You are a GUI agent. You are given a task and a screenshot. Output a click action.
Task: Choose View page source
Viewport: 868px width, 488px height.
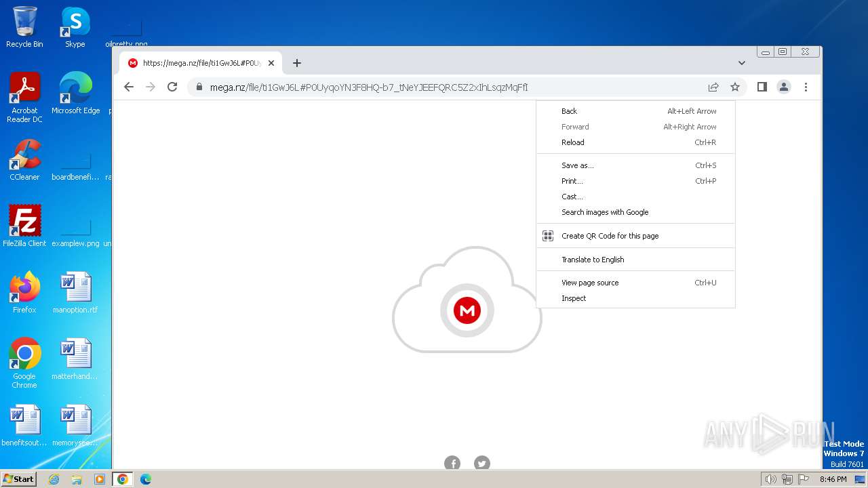636,283
